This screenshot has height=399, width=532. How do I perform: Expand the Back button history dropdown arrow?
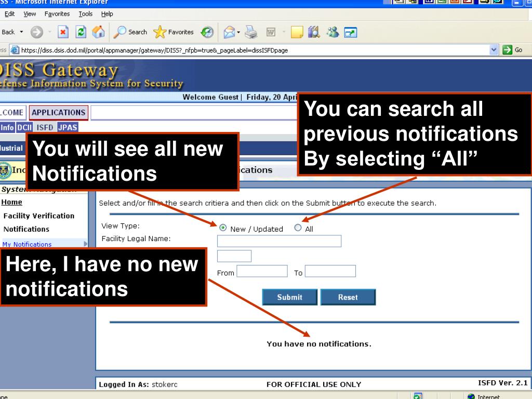[x=21, y=32]
